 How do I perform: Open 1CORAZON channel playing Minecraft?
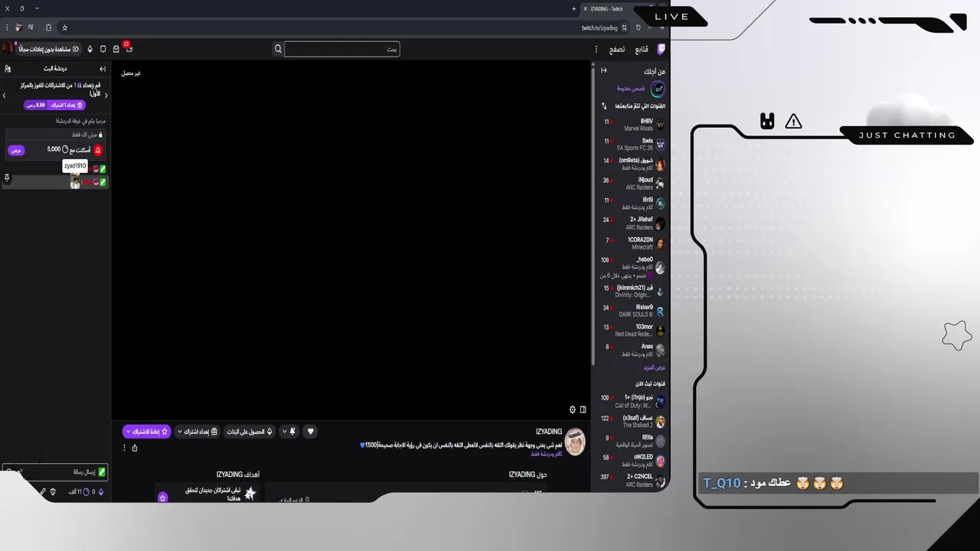click(632, 243)
